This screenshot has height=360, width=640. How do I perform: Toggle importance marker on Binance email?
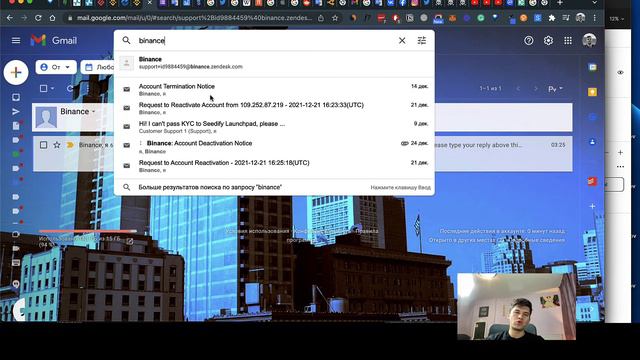[x=70, y=145]
